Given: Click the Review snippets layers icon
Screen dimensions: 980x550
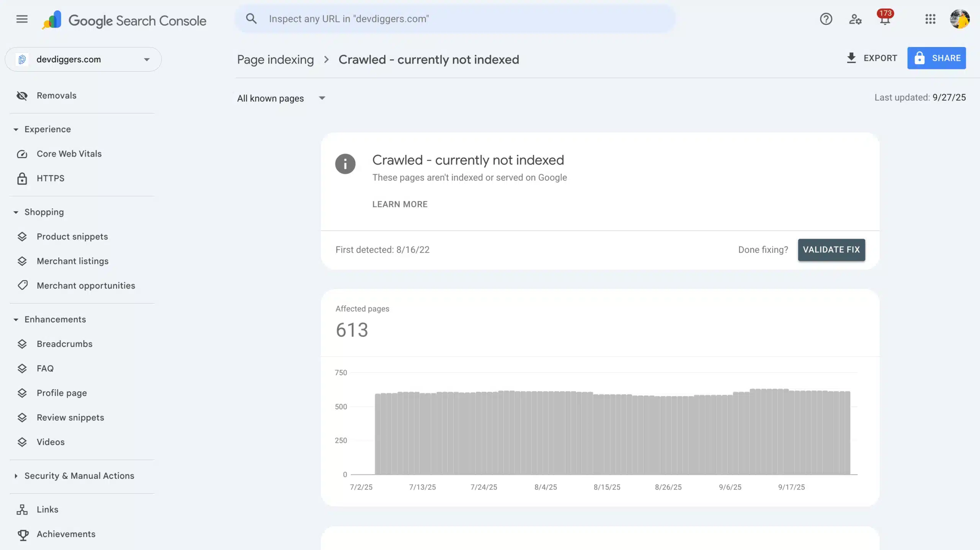Looking at the screenshot, I should coord(22,417).
